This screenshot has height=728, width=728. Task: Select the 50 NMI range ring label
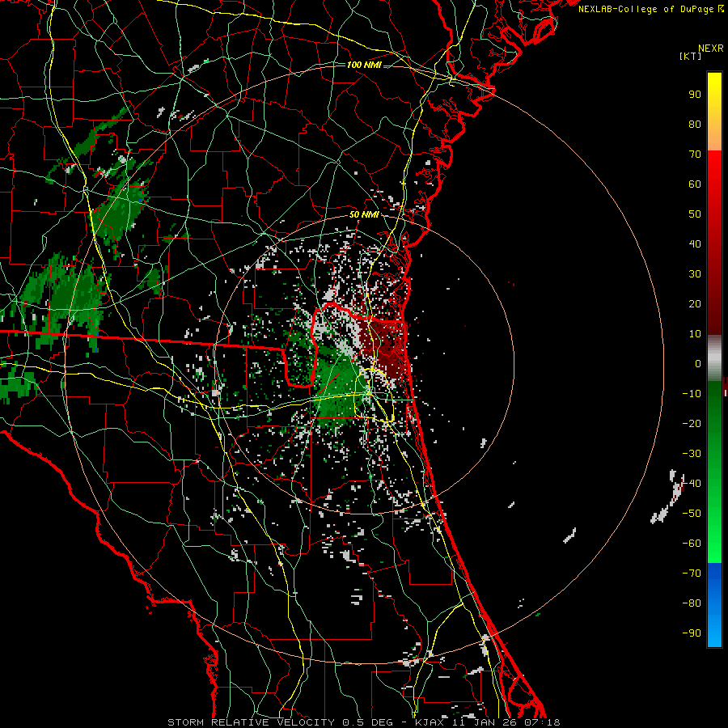pos(364,214)
